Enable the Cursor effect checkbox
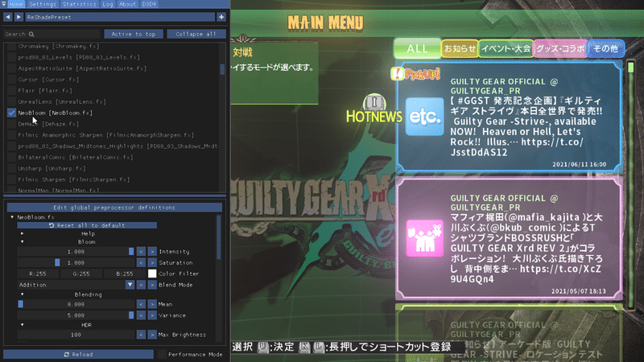This screenshot has height=362, width=644. point(11,80)
